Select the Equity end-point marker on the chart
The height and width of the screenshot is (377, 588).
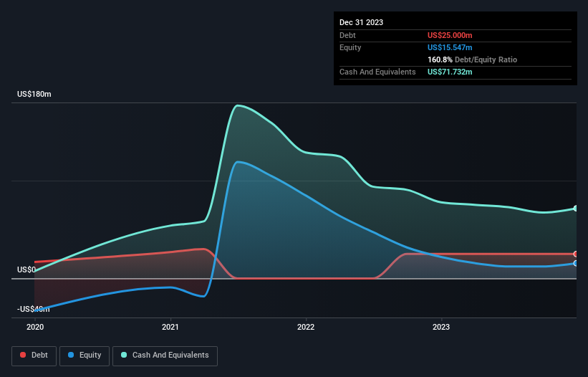click(x=576, y=263)
